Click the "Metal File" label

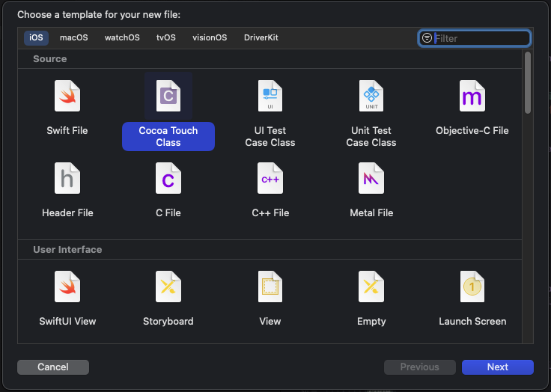(371, 213)
